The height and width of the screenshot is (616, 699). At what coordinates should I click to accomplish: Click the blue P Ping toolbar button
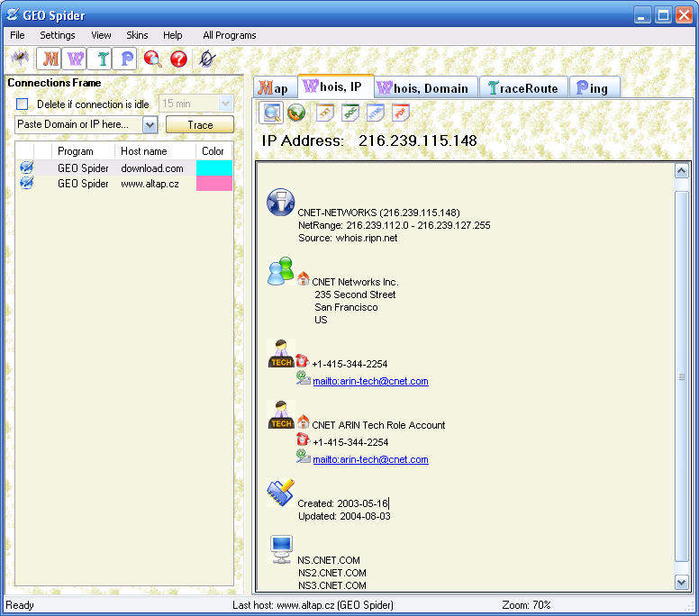125,59
